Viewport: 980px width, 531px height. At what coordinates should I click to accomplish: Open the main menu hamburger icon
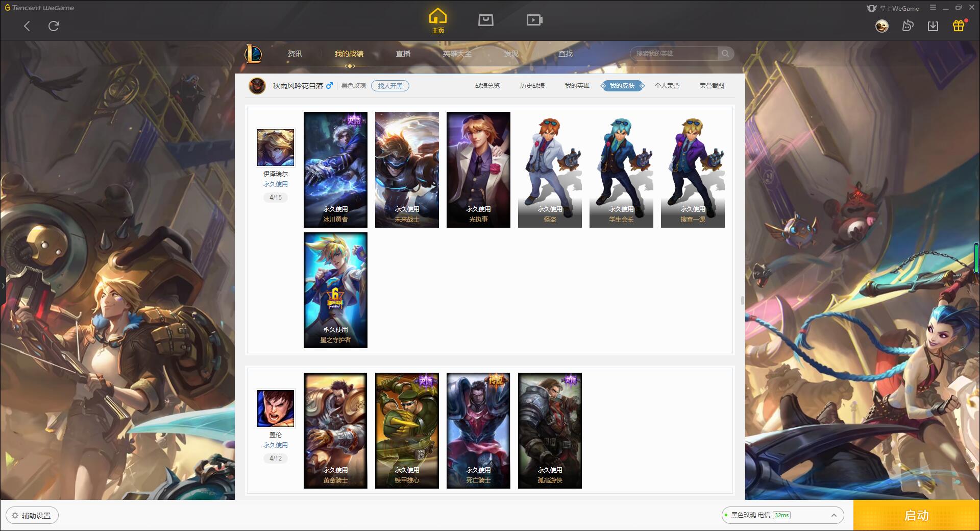click(x=933, y=8)
